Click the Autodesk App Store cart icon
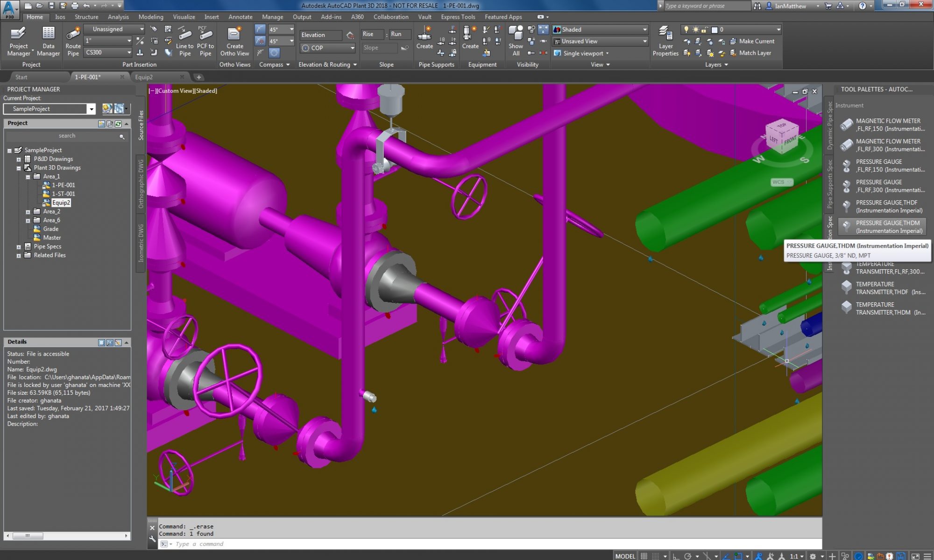 click(828, 6)
